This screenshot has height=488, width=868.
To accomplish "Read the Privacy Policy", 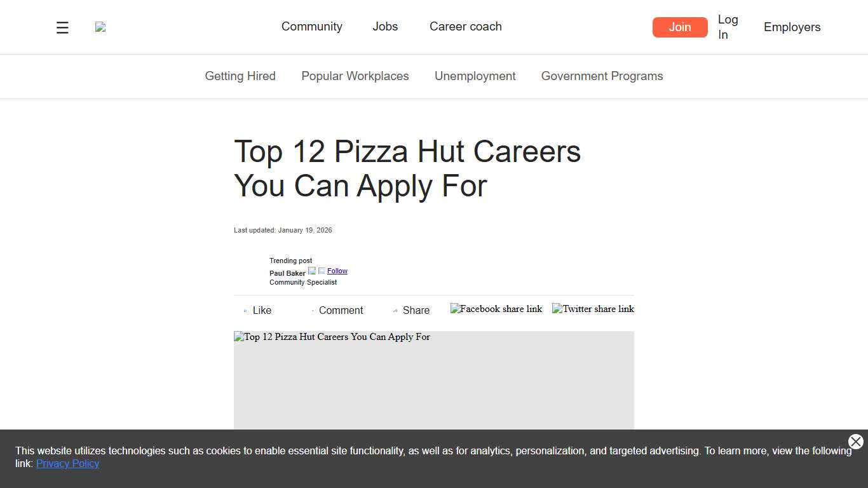I will (67, 463).
